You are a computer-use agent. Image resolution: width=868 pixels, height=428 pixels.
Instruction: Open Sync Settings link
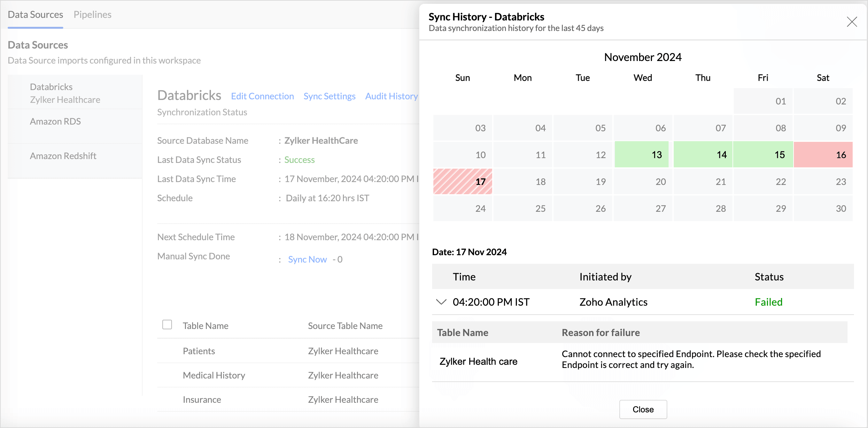329,96
